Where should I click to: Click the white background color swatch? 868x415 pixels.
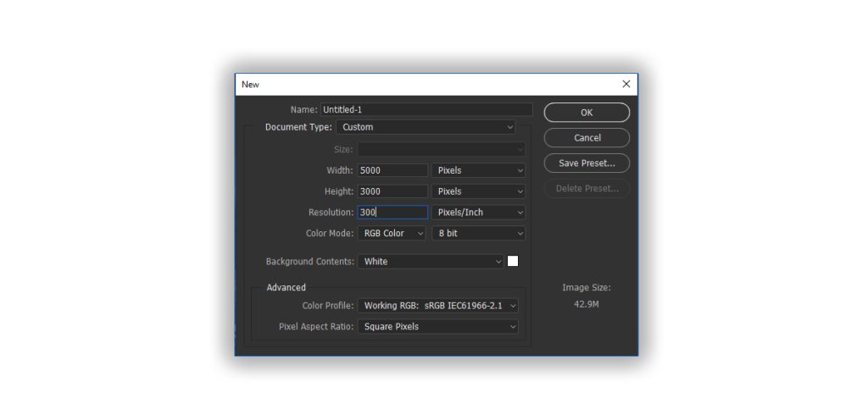tap(513, 261)
